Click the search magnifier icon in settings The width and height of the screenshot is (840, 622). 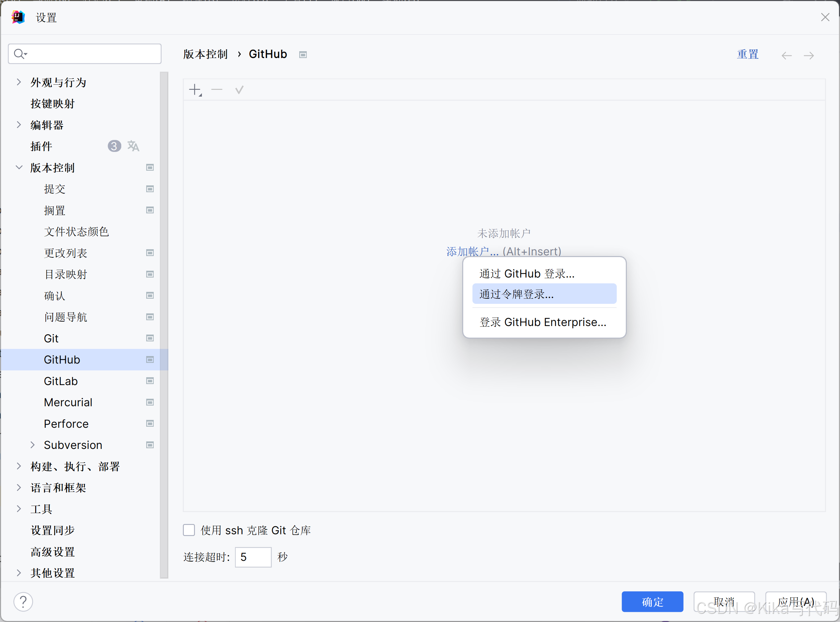pyautogui.click(x=19, y=54)
